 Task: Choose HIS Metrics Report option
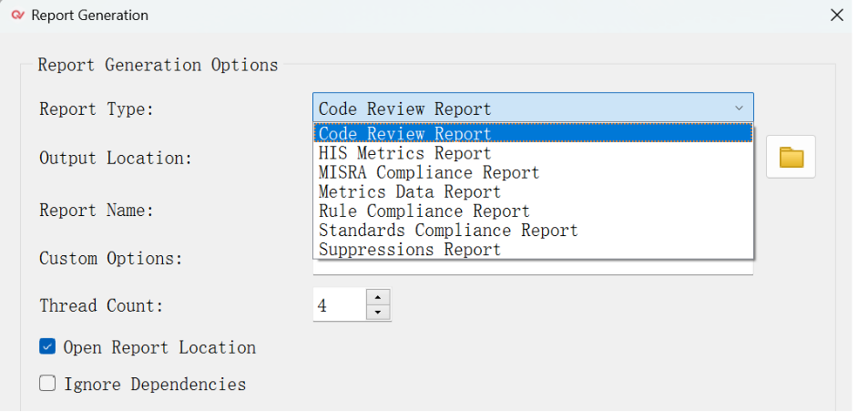tap(404, 153)
